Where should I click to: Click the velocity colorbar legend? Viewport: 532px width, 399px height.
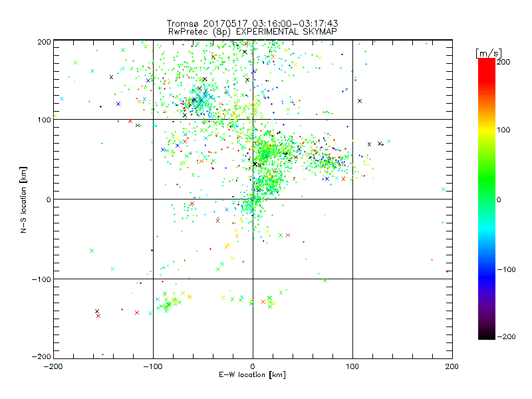tap(487, 199)
